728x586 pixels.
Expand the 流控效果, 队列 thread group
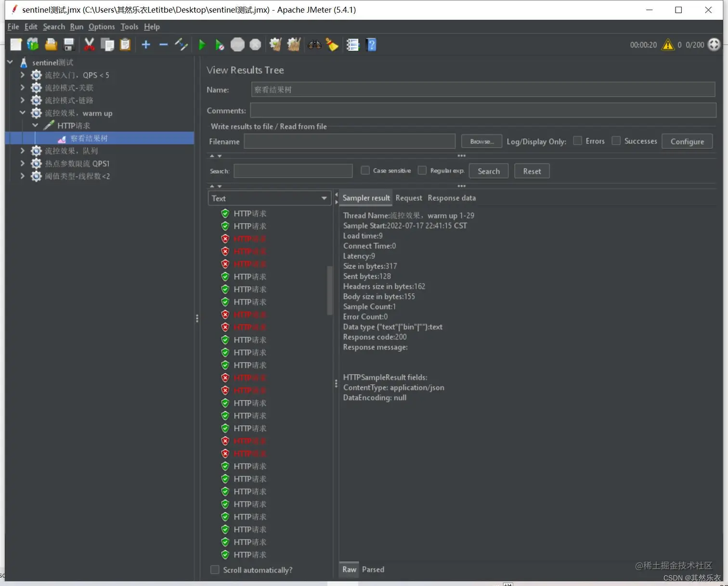[22, 151]
